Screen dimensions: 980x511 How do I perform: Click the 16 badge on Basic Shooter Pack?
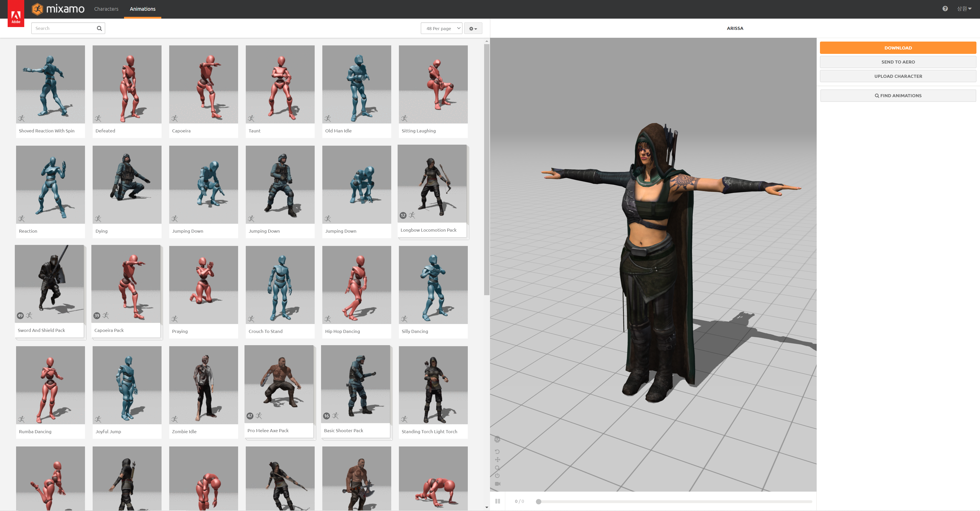[x=326, y=416]
